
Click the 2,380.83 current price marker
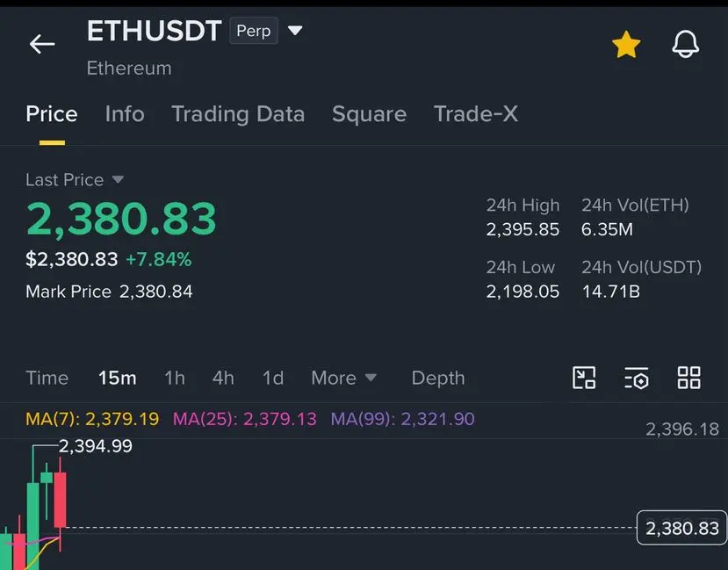click(681, 528)
